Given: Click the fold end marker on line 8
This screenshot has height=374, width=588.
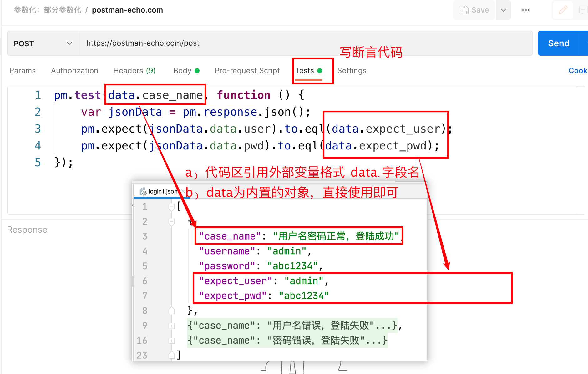Looking at the screenshot, I should click(x=171, y=311).
